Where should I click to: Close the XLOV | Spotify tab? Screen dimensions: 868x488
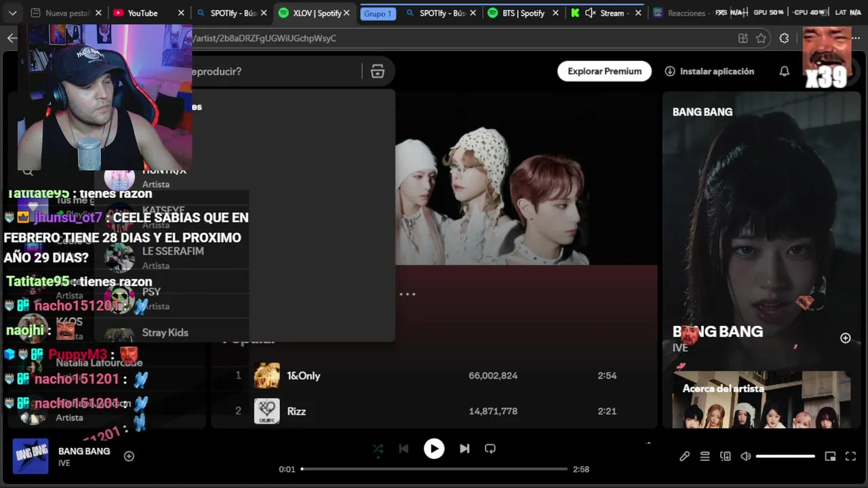(347, 13)
